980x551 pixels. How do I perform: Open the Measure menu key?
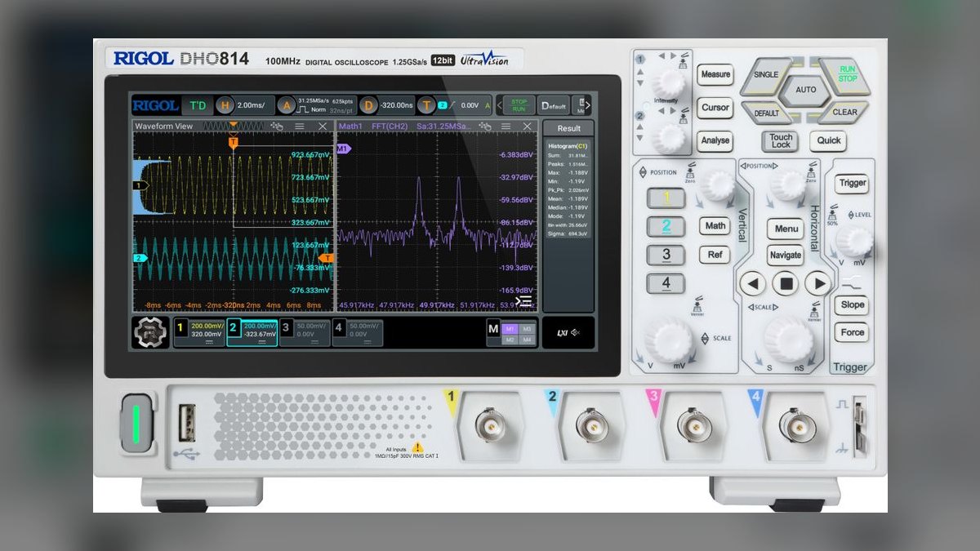coord(715,74)
